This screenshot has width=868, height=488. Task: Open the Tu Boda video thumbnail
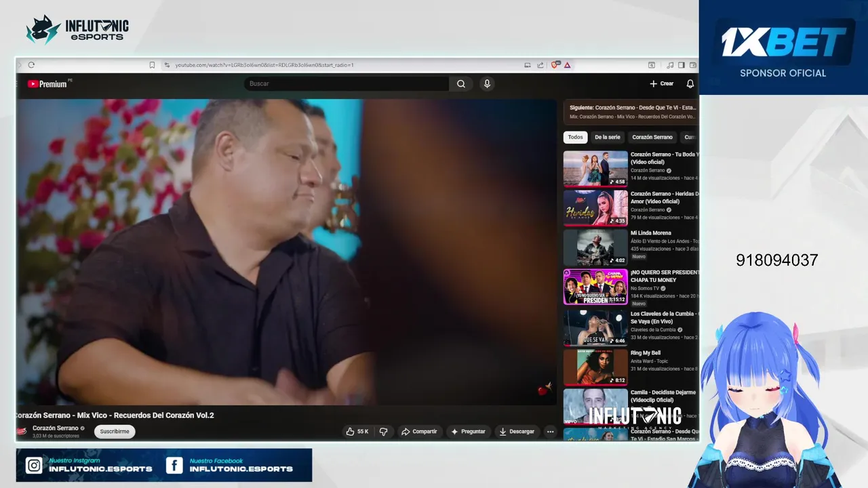595,168
